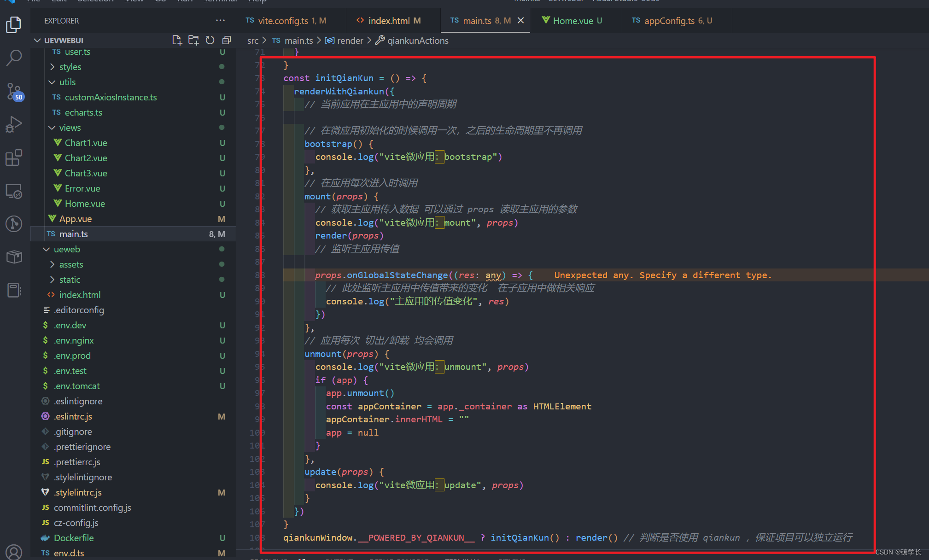Viewport: 929px width, 560px height.
Task: Open user.ts in explorer
Action: [x=134, y=52]
